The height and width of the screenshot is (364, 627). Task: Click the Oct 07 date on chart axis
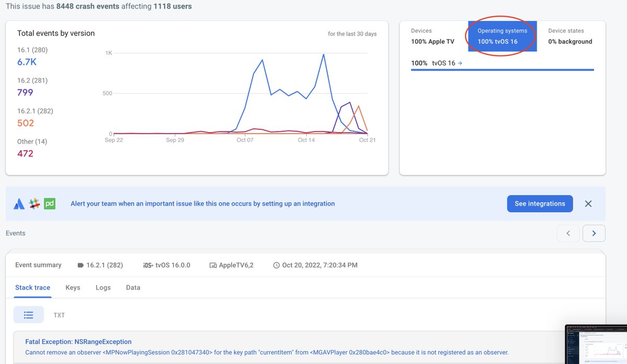coord(245,140)
